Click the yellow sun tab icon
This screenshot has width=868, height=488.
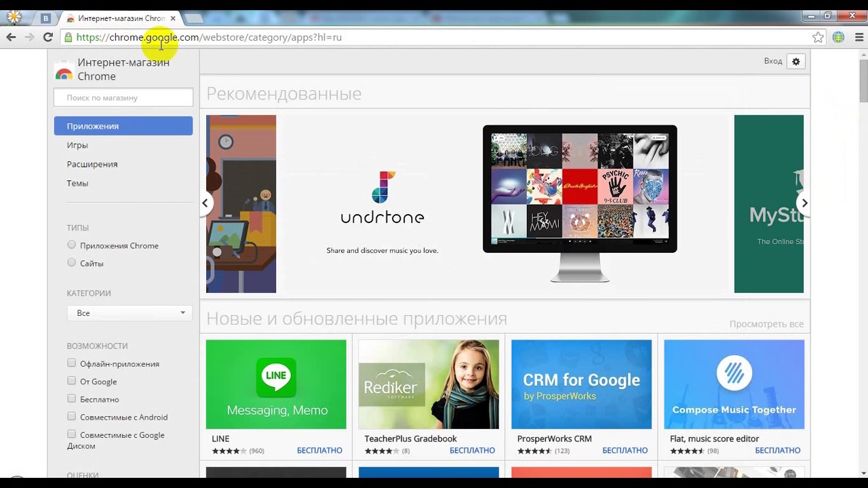pyautogui.click(x=14, y=18)
